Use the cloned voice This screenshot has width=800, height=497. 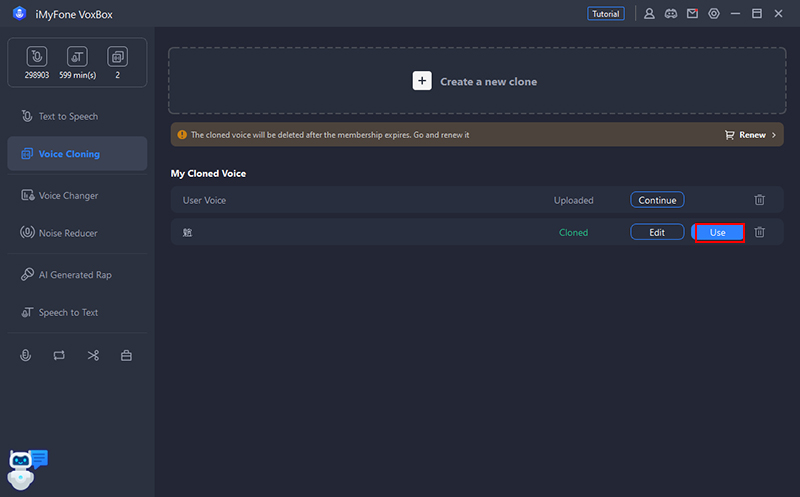click(718, 233)
